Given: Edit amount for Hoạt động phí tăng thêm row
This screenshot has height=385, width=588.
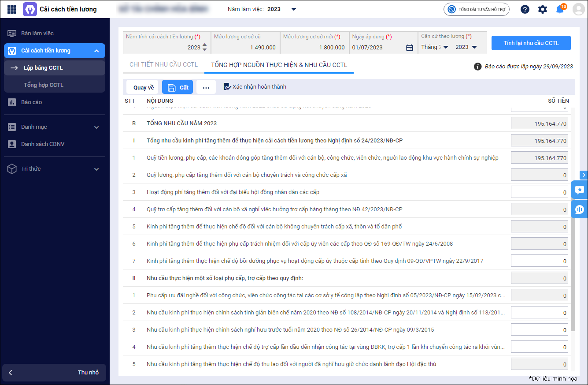Looking at the screenshot, I should pos(540,192).
